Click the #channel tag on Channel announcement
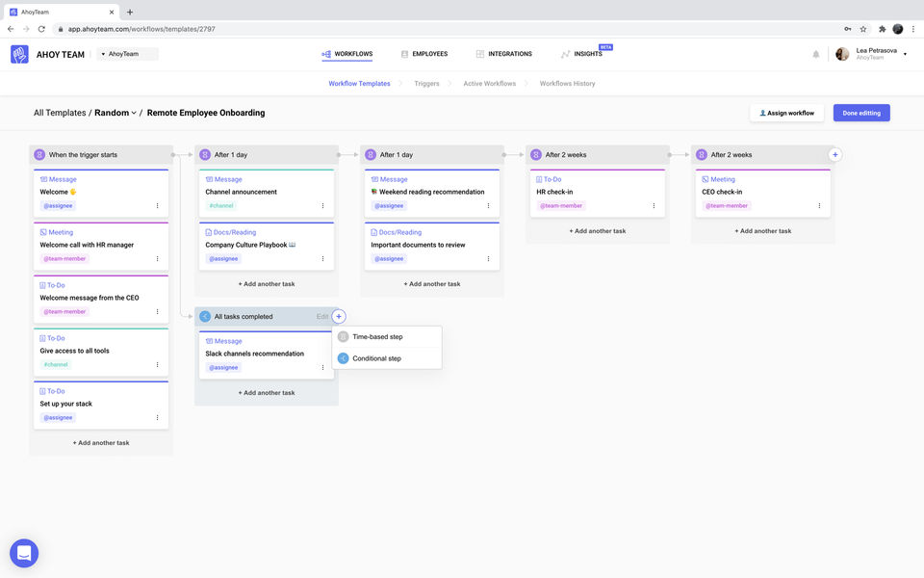 click(x=221, y=206)
